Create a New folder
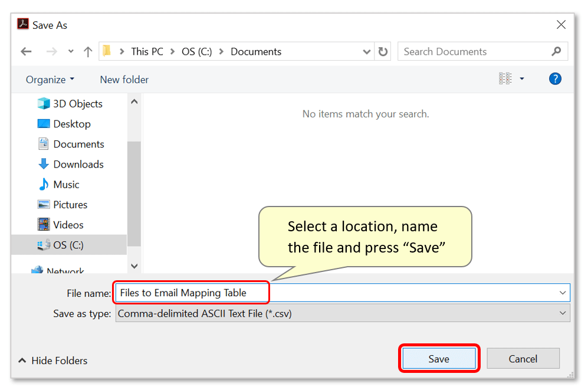 [x=124, y=80]
